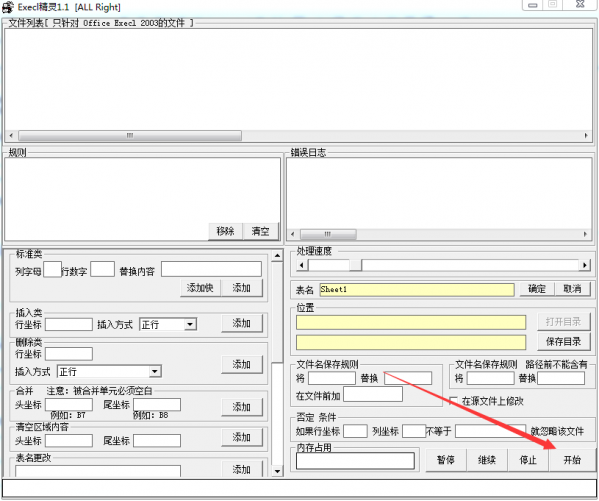Click left scroll arrow of file list
Screen dimensions: 599x501
11,136
